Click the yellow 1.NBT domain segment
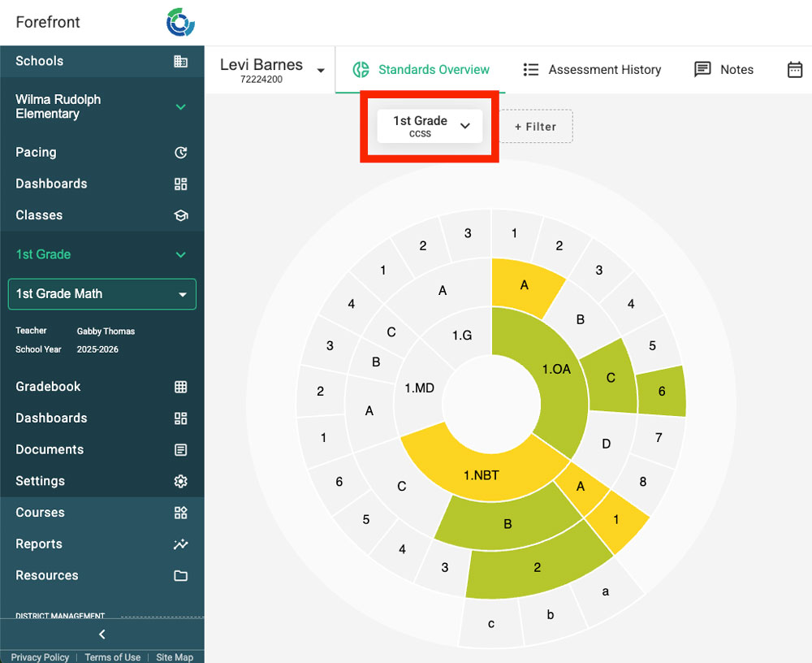812x663 pixels. click(481, 474)
